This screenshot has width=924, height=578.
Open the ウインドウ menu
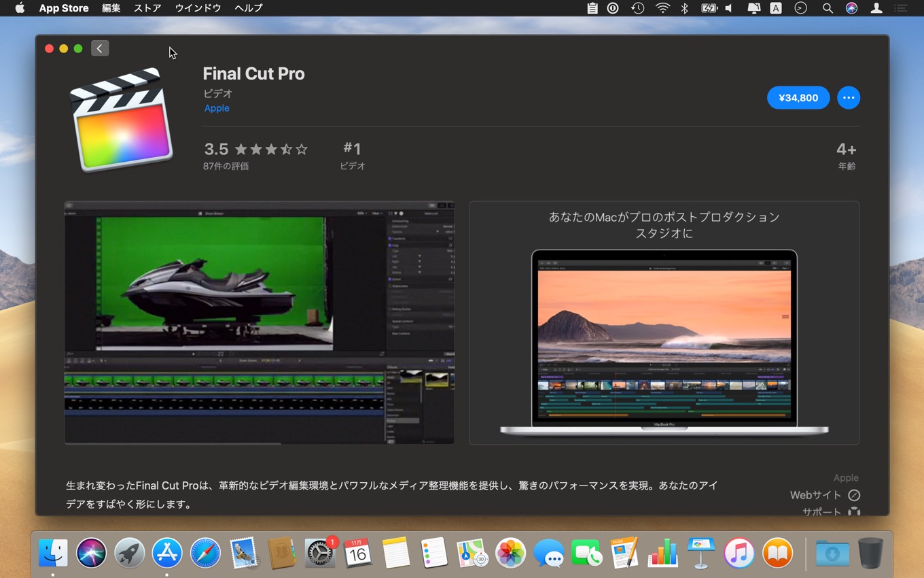point(198,8)
